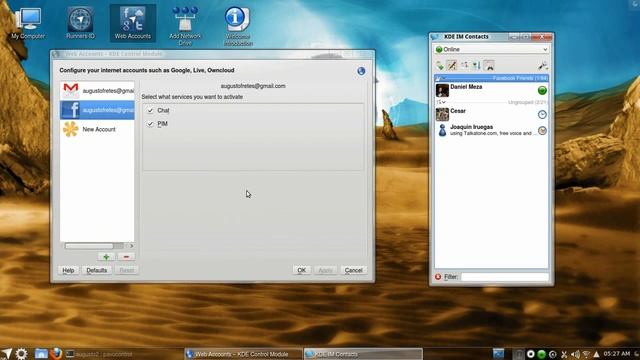Image resolution: width=640 pixels, height=360 pixels.
Task: Click the OK button
Action: tap(302, 270)
